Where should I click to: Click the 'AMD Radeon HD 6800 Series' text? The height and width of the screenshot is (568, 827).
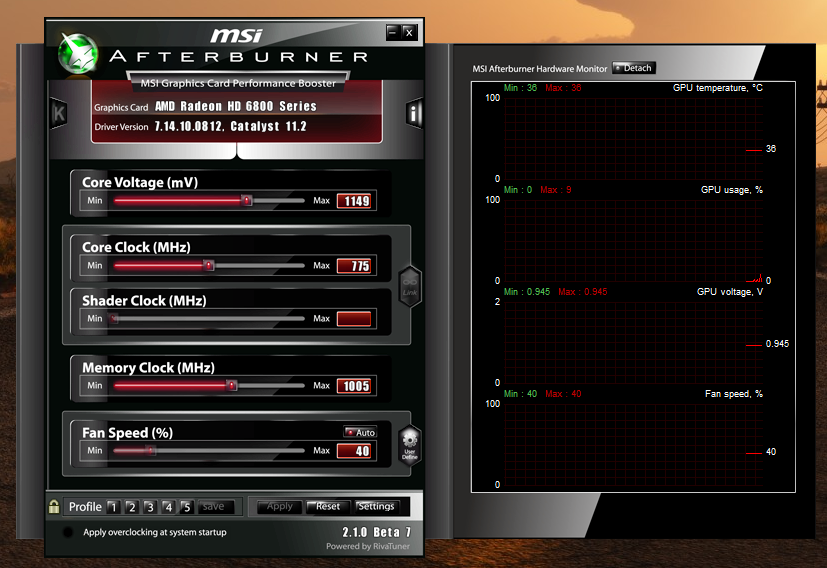(236, 106)
